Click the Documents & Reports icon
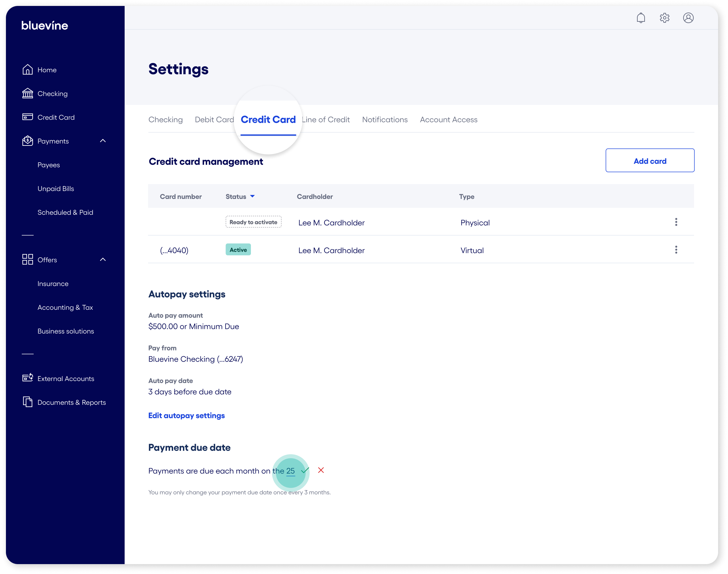 point(28,402)
